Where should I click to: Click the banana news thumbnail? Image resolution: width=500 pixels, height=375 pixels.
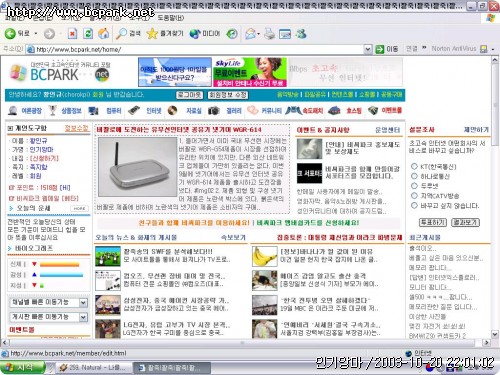265,256
